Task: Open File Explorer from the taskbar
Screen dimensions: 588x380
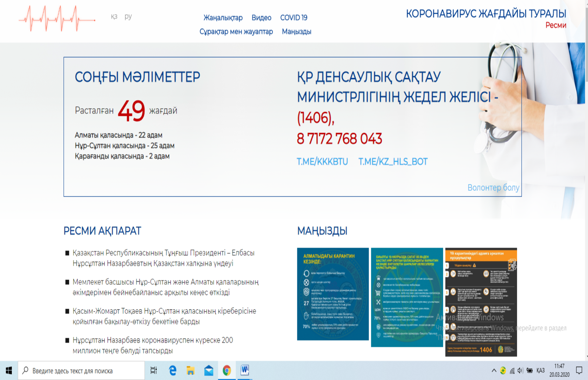Action: [190, 370]
